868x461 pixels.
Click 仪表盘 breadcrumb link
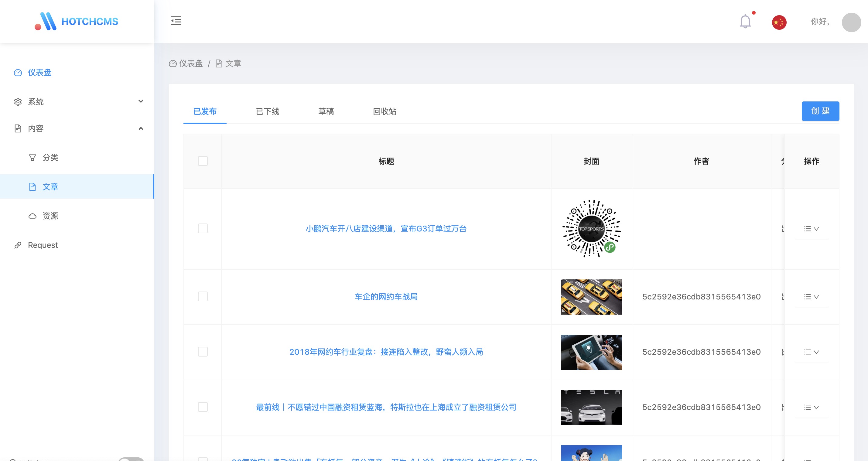[190, 63]
